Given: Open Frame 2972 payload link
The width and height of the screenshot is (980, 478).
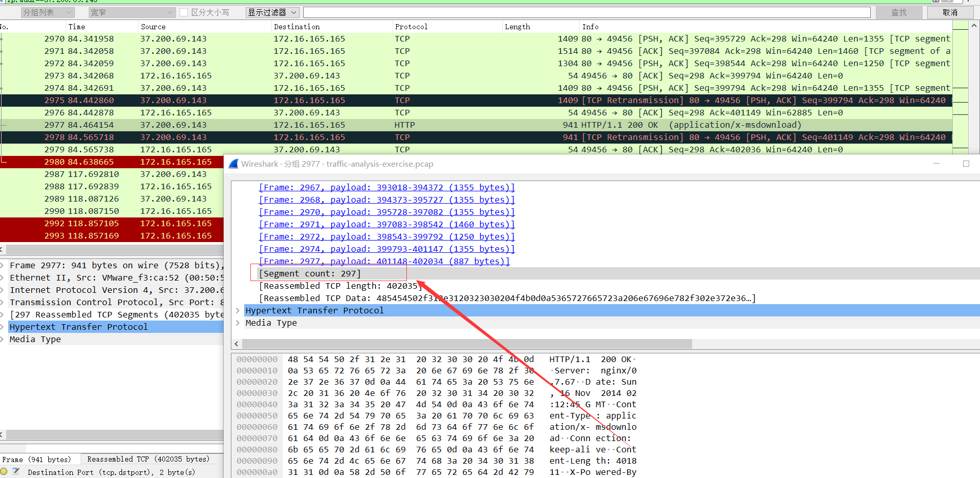Looking at the screenshot, I should pos(387,236).
